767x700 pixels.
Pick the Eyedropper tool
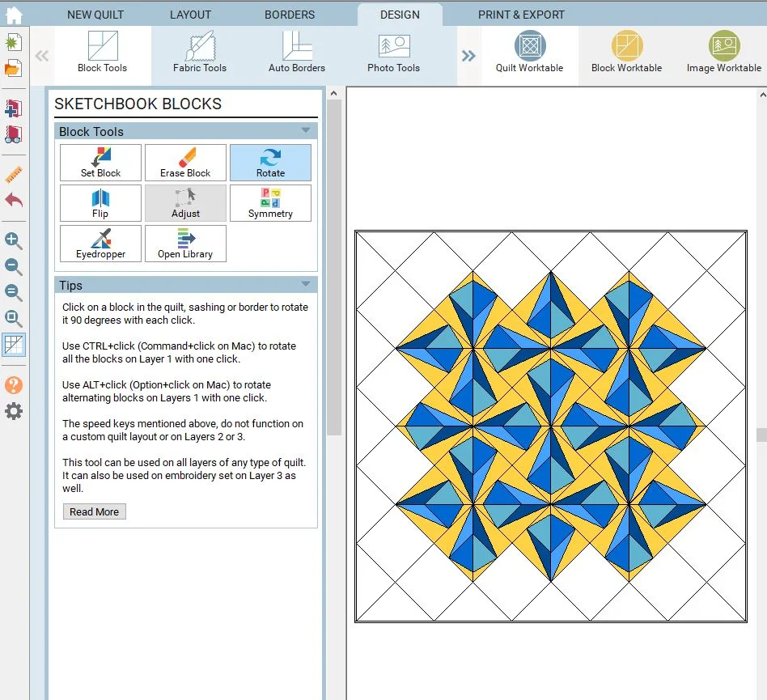[x=101, y=244]
